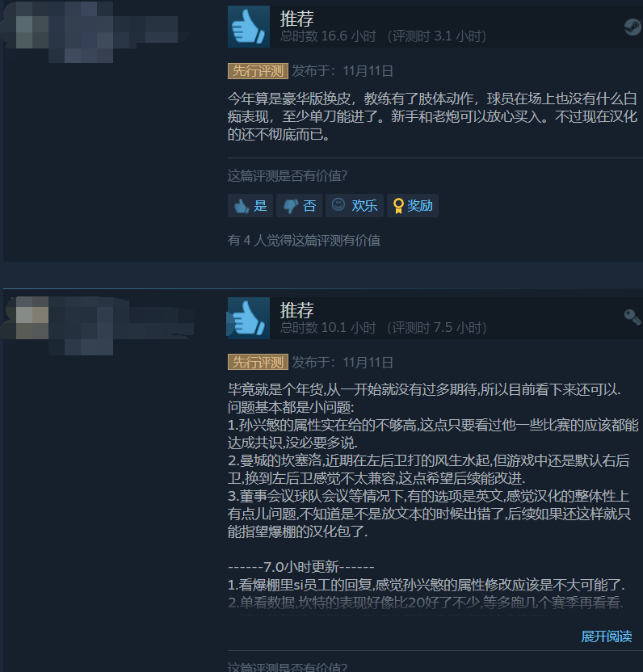
Task: Open the first review via its 推荐 title
Action: (x=297, y=19)
